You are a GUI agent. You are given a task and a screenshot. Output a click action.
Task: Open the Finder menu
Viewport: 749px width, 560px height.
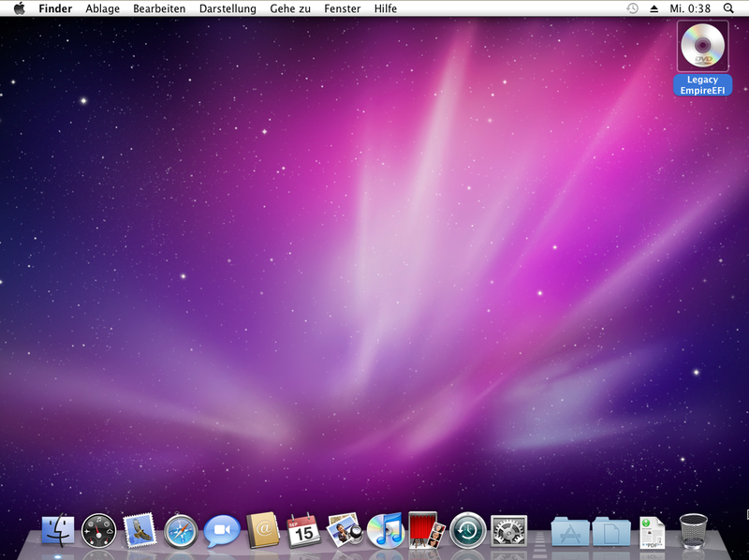(55, 8)
